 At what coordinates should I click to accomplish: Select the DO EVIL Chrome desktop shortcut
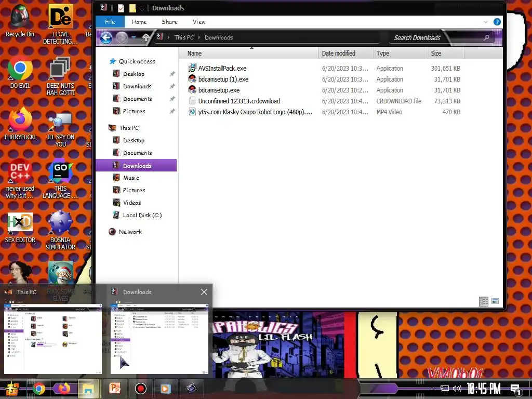coord(20,72)
